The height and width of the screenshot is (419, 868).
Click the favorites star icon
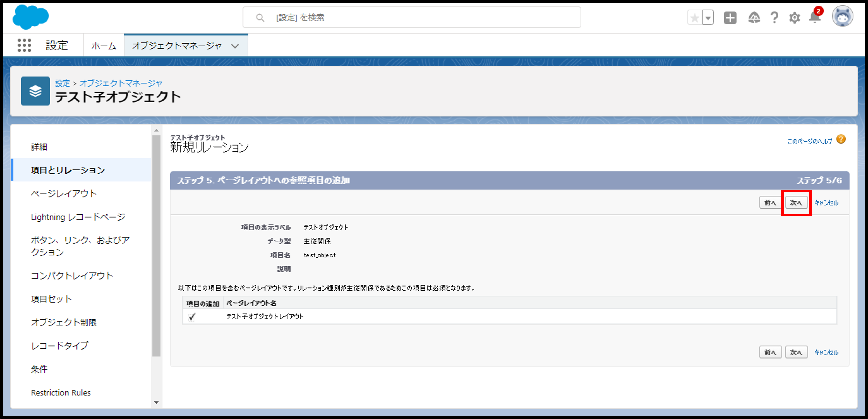click(695, 18)
